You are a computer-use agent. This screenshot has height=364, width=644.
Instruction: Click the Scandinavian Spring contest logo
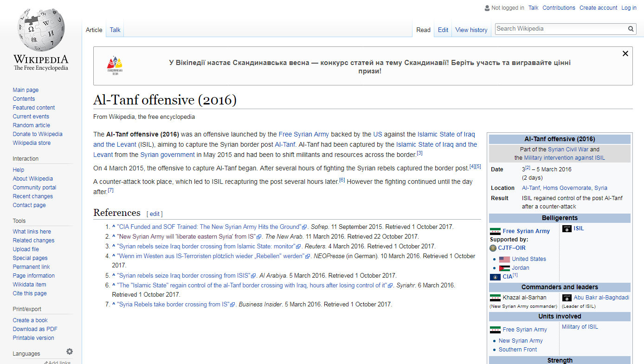tap(115, 65)
